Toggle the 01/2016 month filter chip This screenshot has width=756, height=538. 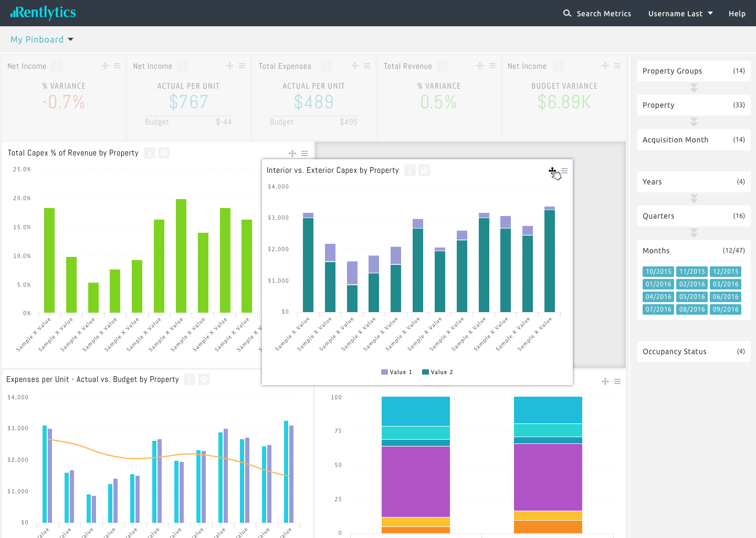[x=658, y=284]
